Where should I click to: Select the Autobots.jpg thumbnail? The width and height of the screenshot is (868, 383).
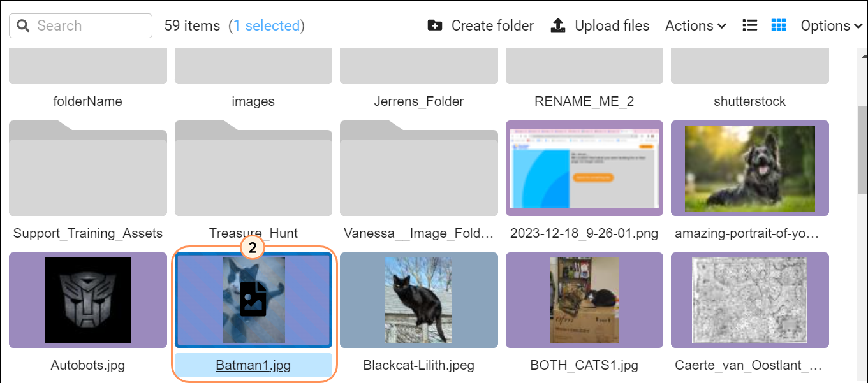[x=88, y=300]
